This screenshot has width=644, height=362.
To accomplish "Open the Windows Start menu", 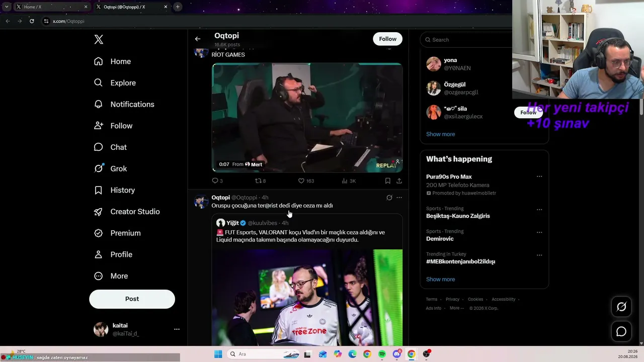I will pyautogui.click(x=218, y=354).
